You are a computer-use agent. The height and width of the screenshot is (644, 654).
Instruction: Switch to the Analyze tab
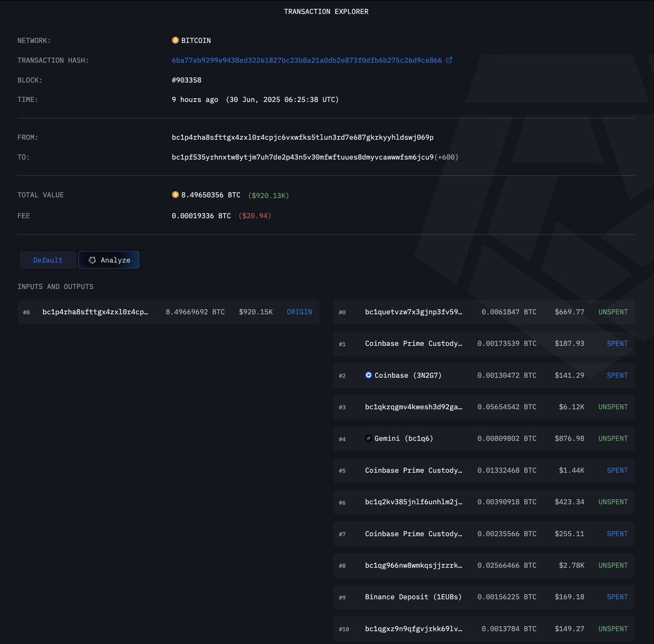point(109,260)
